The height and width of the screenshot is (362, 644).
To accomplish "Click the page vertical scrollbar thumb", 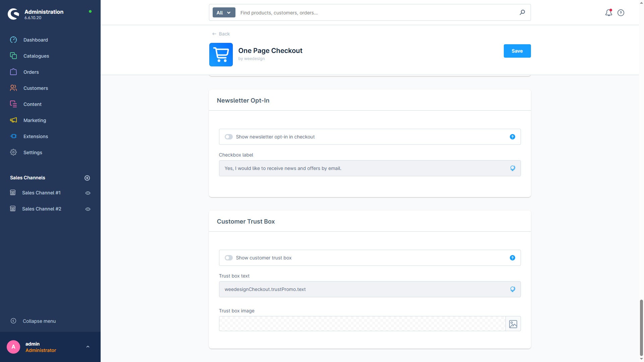I will click(641, 328).
